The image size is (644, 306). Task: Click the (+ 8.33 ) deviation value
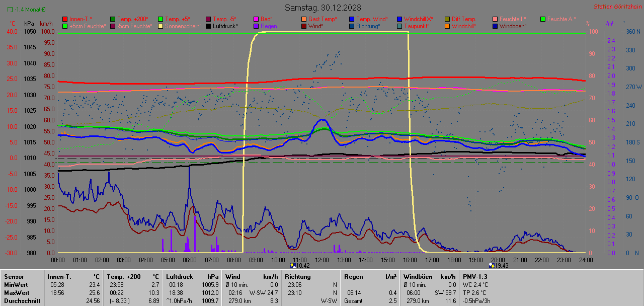[119, 300]
